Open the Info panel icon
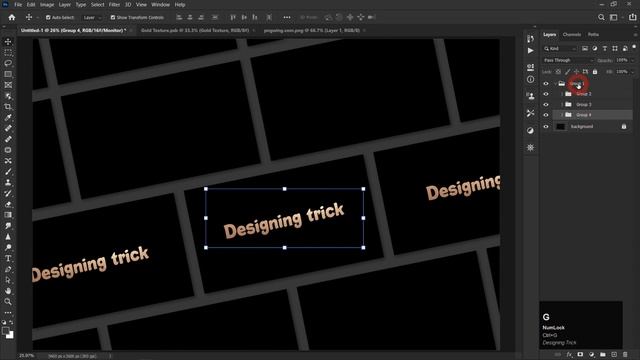 point(530,80)
